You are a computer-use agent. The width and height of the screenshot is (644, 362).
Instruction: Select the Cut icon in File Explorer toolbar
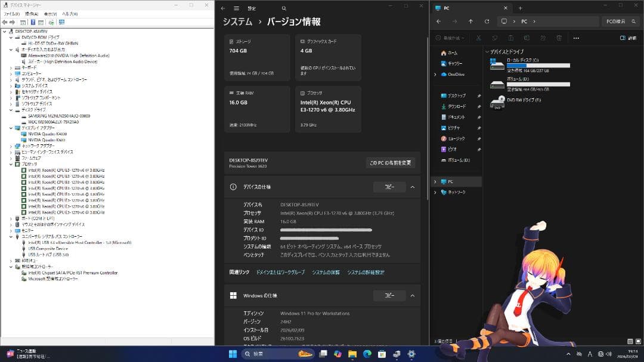pyautogui.click(x=478, y=38)
